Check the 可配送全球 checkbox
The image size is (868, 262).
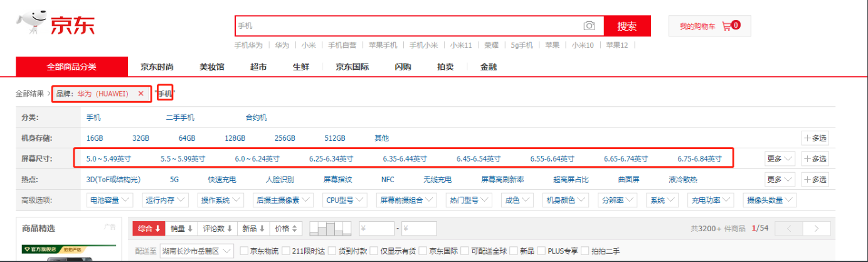point(465,251)
